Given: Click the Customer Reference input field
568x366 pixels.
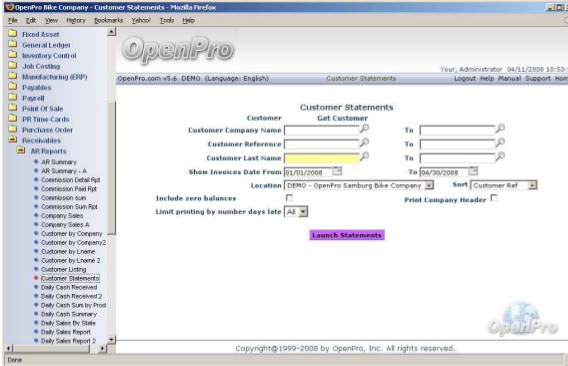Looking at the screenshot, I should point(322,144).
